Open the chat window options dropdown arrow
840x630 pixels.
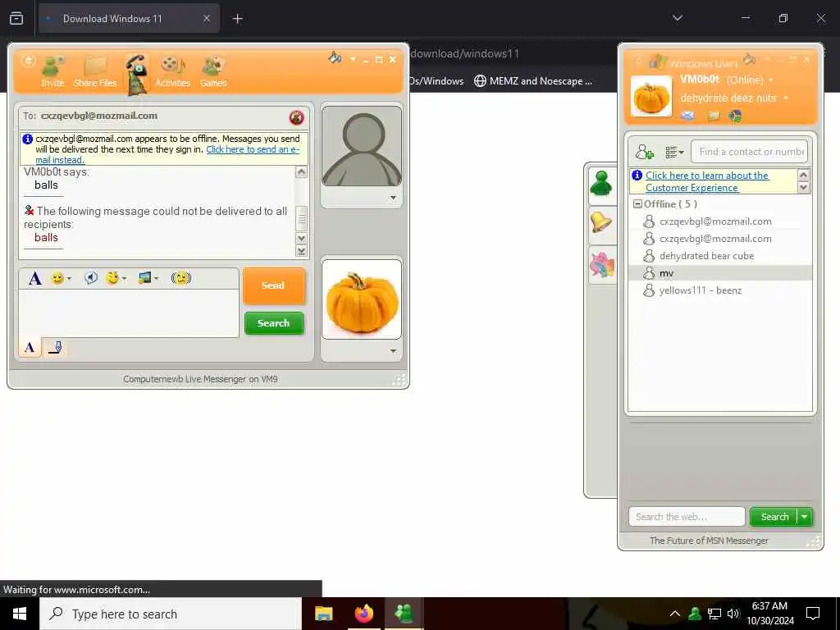click(x=353, y=59)
